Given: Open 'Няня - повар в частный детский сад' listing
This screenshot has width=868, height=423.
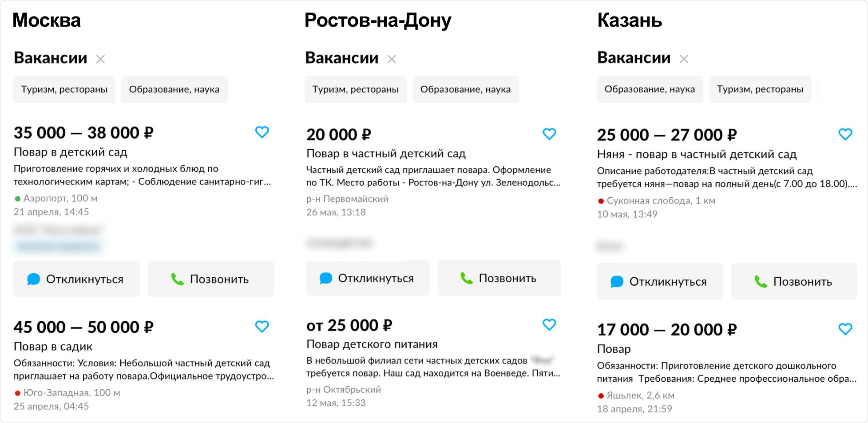Looking at the screenshot, I should coord(696,154).
